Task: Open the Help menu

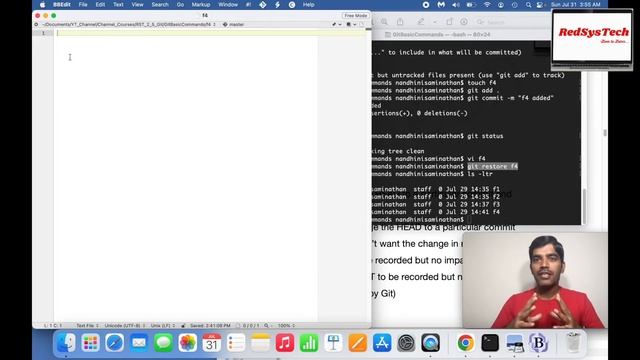Action: 309,4
